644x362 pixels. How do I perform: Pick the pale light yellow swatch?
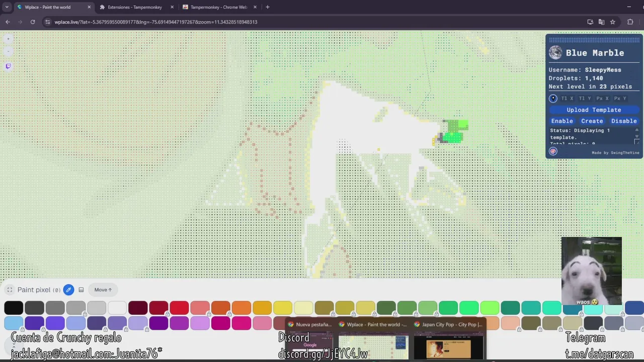tap(303, 307)
